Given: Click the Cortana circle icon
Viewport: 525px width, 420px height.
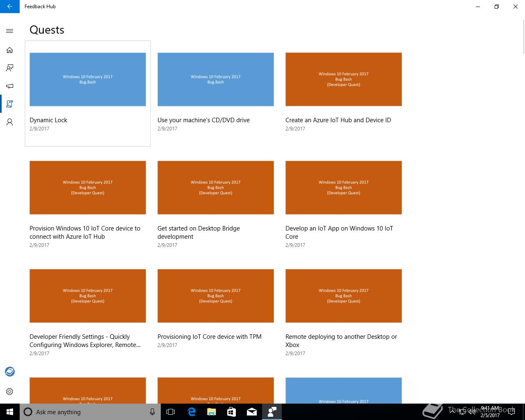Looking at the screenshot, I should point(28,412).
